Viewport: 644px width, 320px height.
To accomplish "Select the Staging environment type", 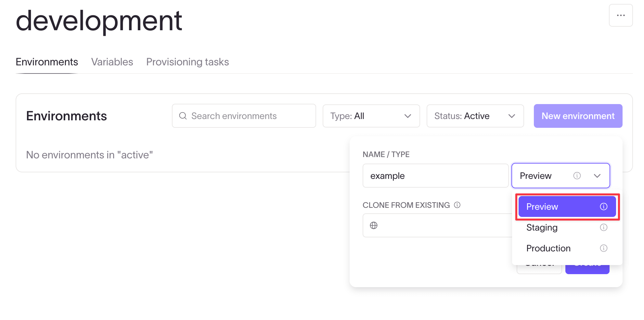I will click(x=567, y=227).
